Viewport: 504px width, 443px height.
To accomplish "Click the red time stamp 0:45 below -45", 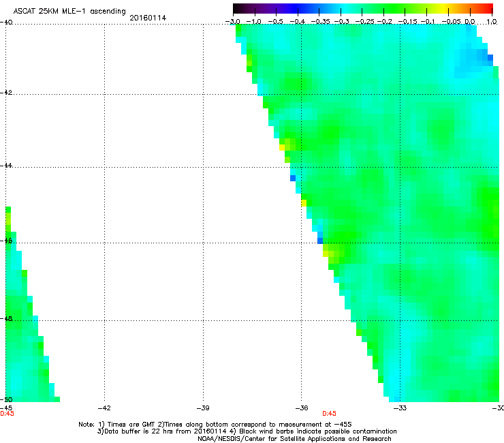I will (7, 414).
